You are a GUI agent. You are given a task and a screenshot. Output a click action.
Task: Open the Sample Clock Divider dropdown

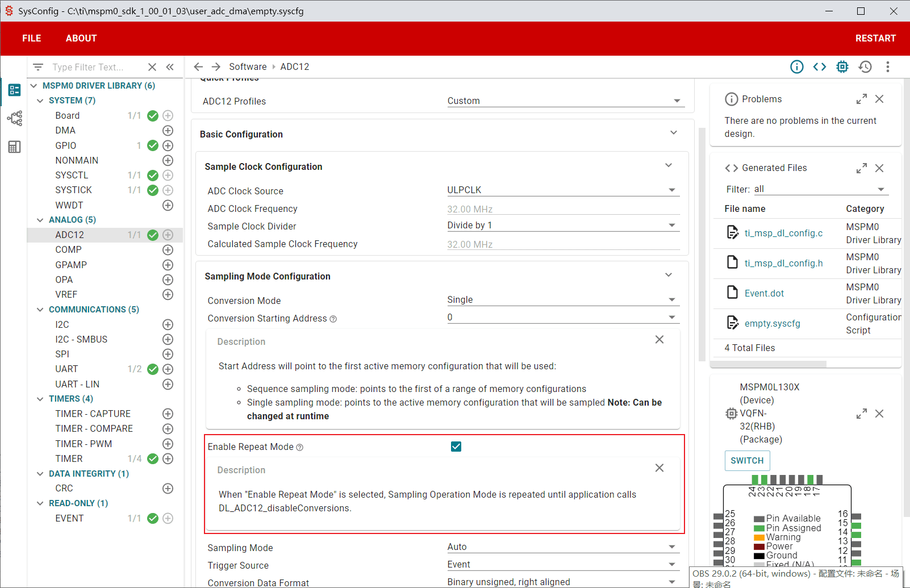click(x=563, y=225)
